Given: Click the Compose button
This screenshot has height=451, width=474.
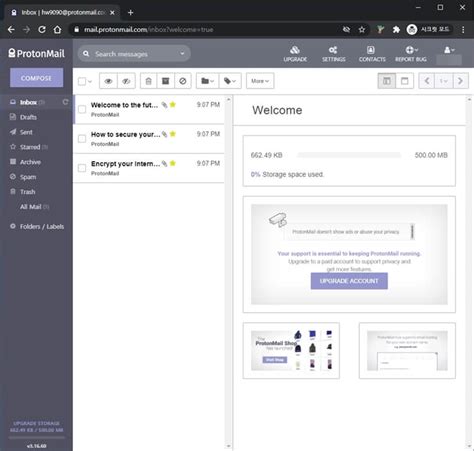Looking at the screenshot, I should 36,78.
